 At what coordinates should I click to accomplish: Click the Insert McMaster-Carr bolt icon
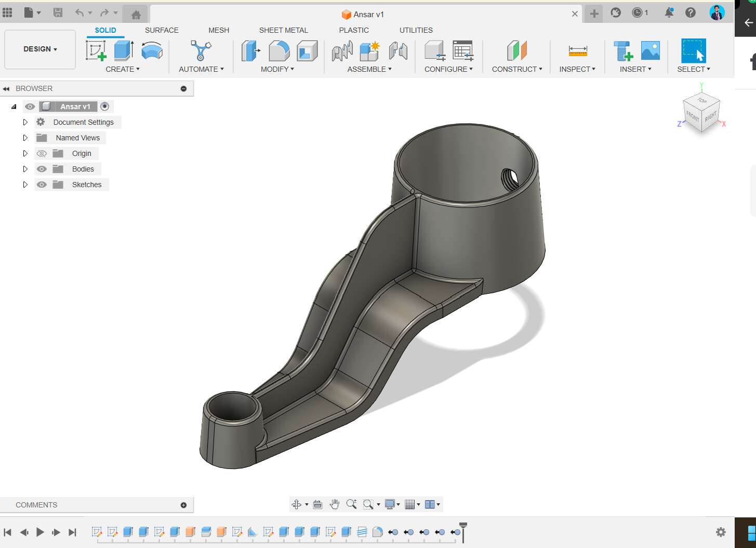click(622, 50)
